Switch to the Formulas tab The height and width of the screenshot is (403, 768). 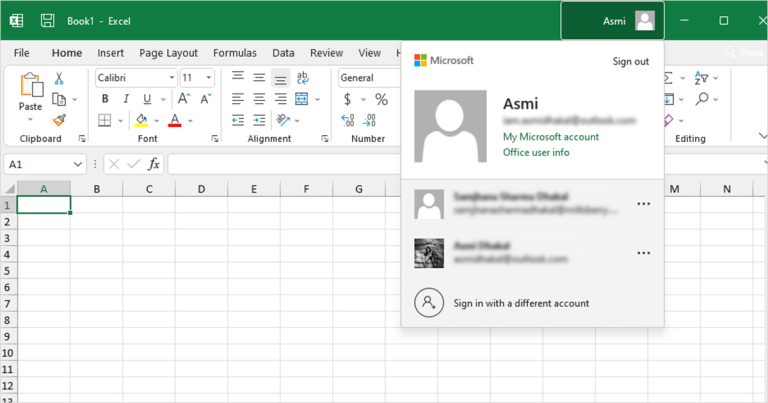click(x=234, y=53)
